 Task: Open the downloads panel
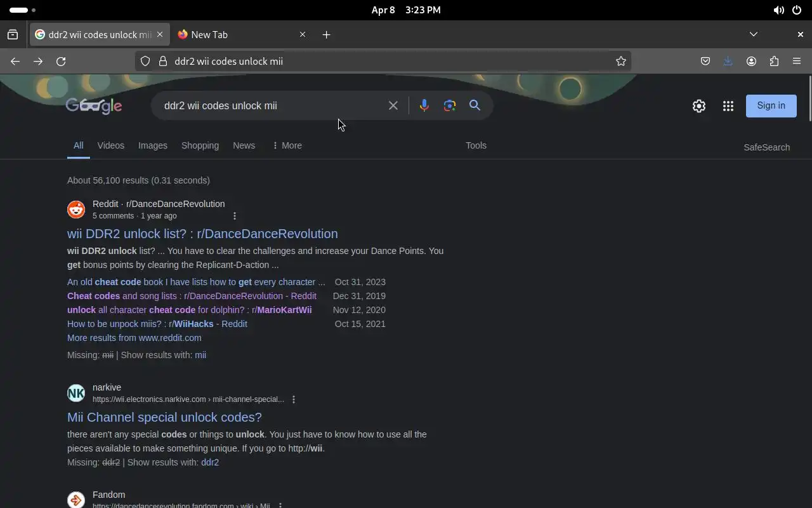728,61
